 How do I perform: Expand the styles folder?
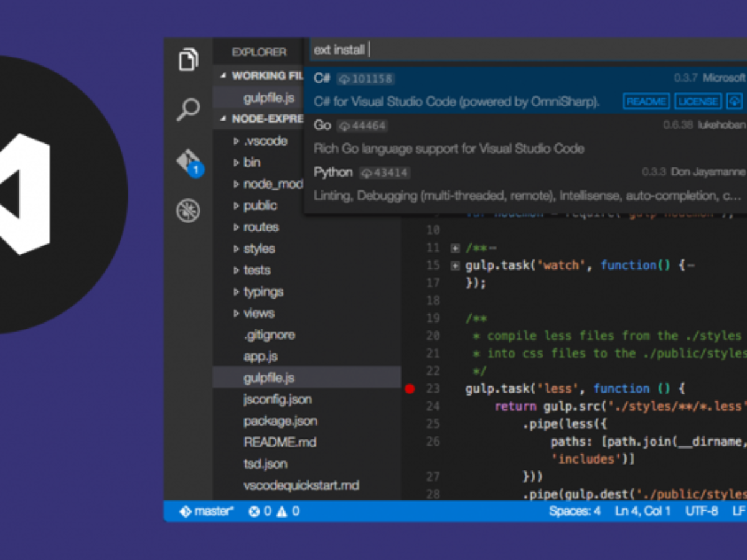[237, 249]
